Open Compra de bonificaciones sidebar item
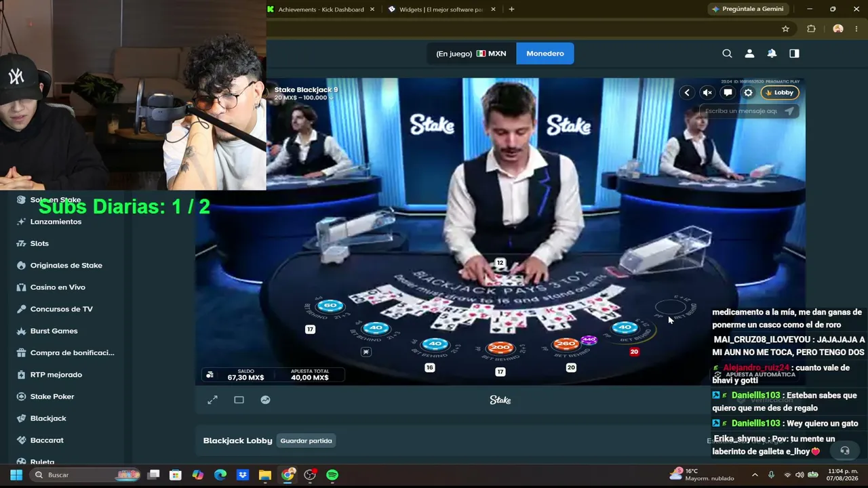This screenshot has height=488, width=868. (x=72, y=352)
